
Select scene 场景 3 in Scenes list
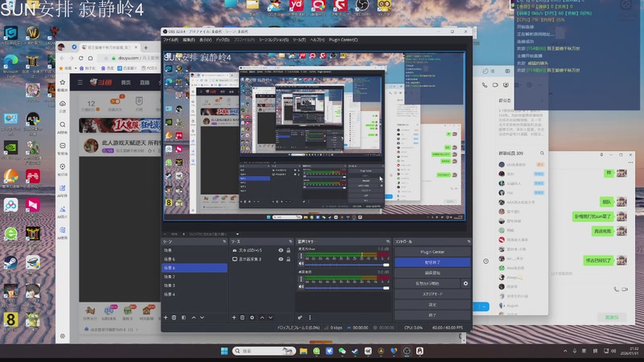(195, 286)
